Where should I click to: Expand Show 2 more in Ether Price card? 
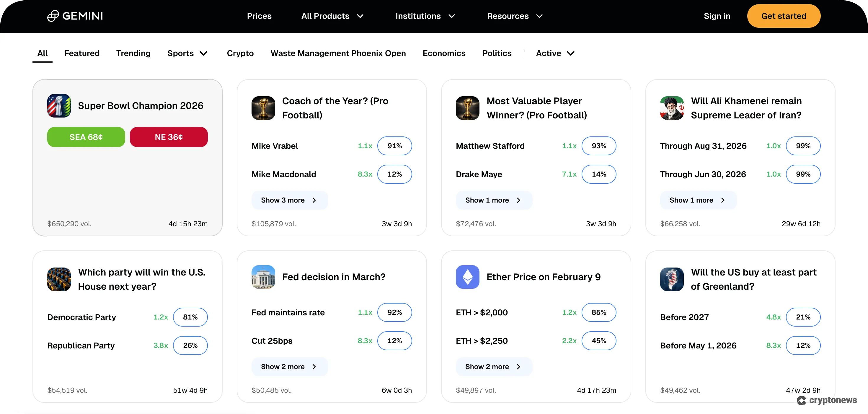(494, 367)
